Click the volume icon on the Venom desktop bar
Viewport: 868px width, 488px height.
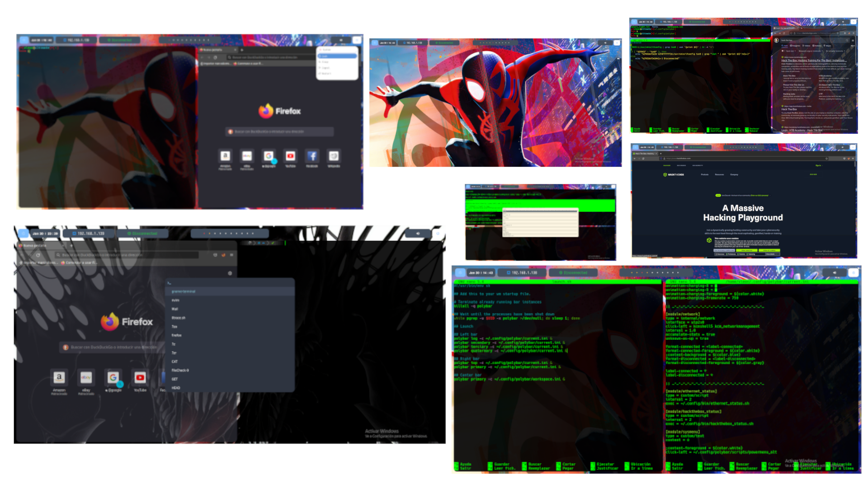[x=418, y=234]
